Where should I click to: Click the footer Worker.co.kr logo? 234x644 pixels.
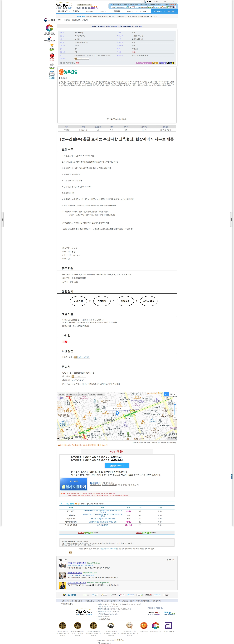84,611
